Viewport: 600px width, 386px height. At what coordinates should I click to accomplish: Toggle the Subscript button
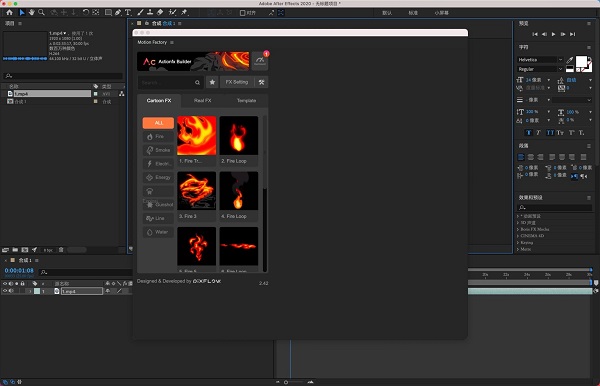(x=582, y=133)
